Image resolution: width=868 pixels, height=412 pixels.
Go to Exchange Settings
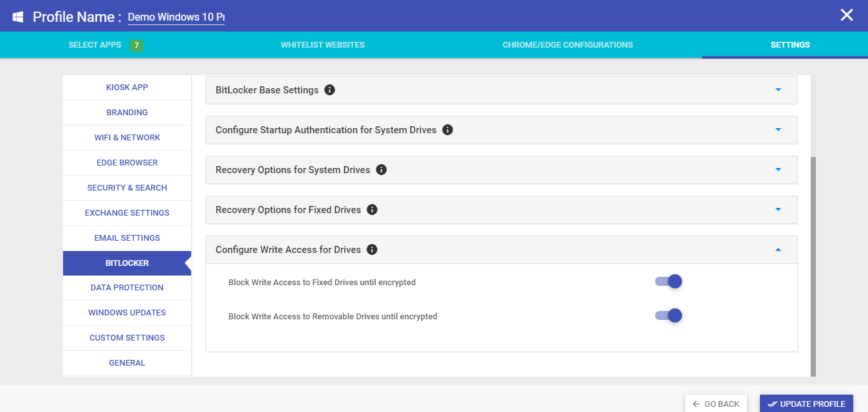coord(127,213)
